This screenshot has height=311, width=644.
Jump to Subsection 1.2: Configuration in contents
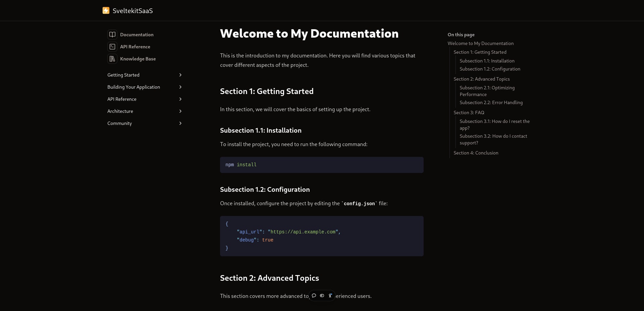coord(490,69)
